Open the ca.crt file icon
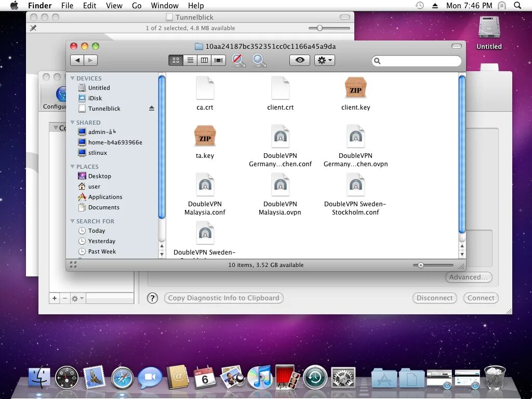 pos(205,87)
